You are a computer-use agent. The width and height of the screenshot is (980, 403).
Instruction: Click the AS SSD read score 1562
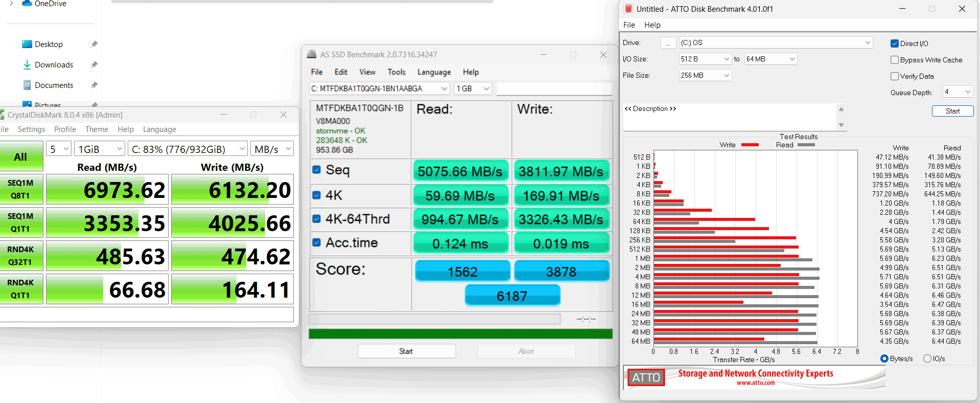(462, 271)
